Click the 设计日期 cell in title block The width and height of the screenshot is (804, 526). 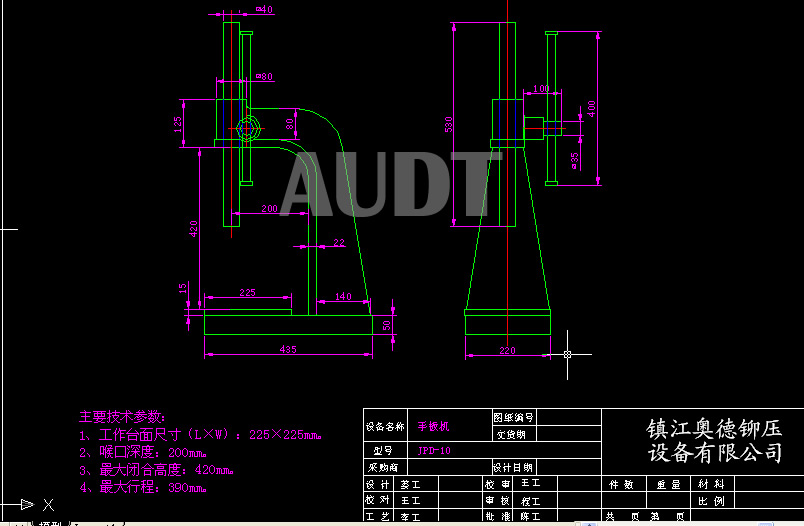513,467
